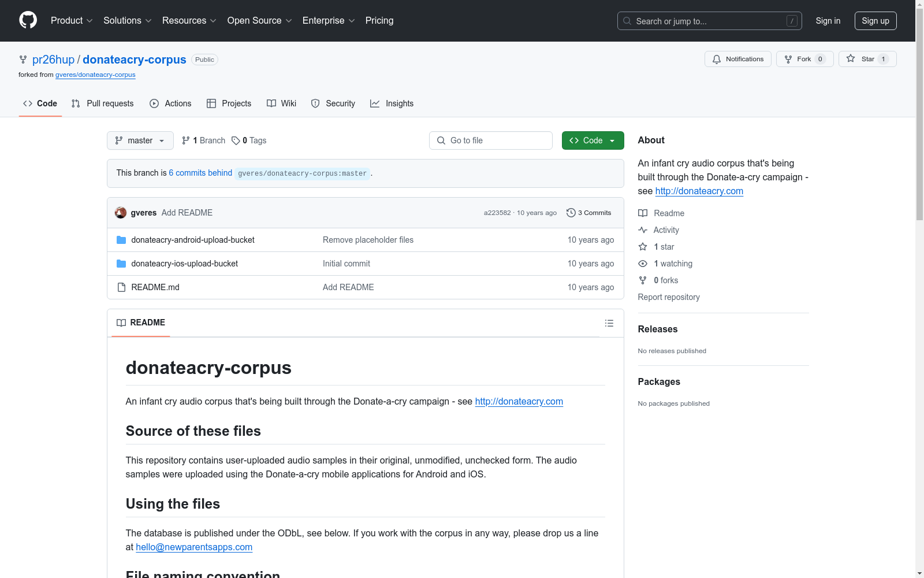Click the Fork count badge 0
The image size is (924, 578).
(820, 59)
